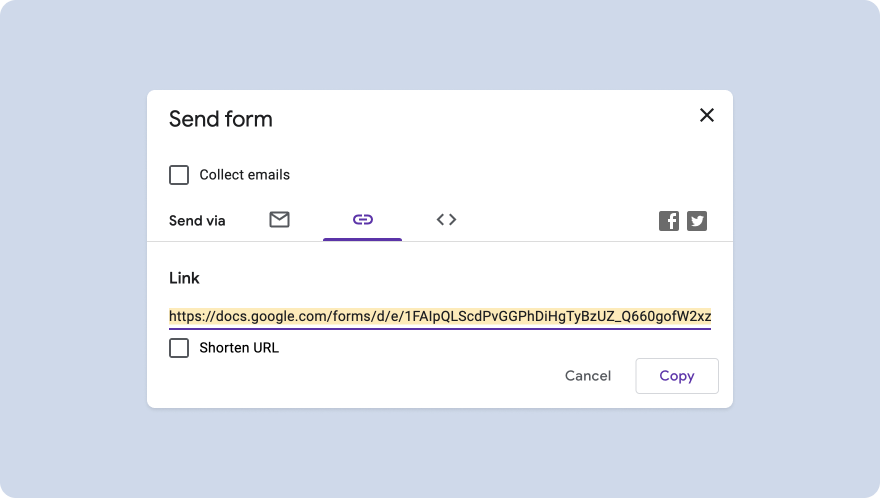Screen dimensions: 880x498
Task: Focus the highlighted form link field
Action: point(440,317)
